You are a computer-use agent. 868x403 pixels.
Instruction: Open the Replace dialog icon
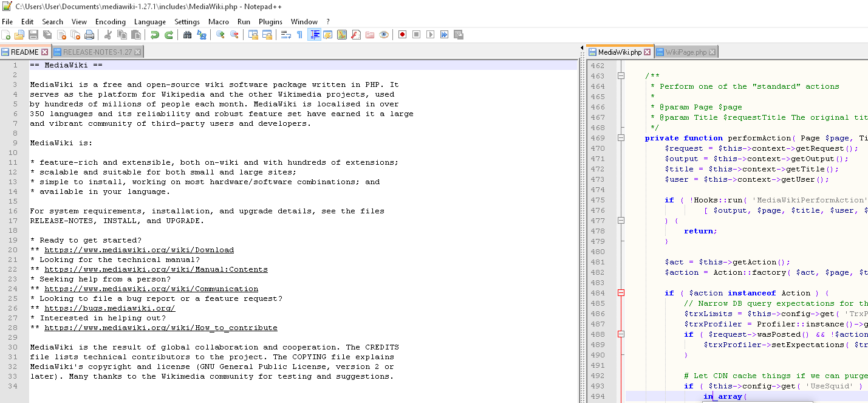point(201,35)
